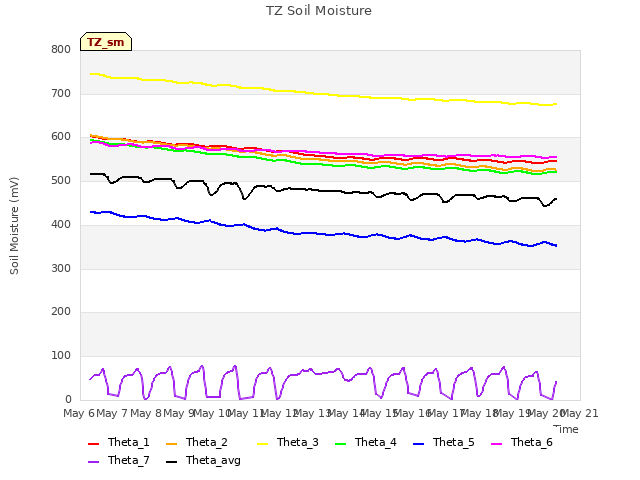Toggle Theta_2 series in legend
The width and height of the screenshot is (640, 480).
(197, 442)
